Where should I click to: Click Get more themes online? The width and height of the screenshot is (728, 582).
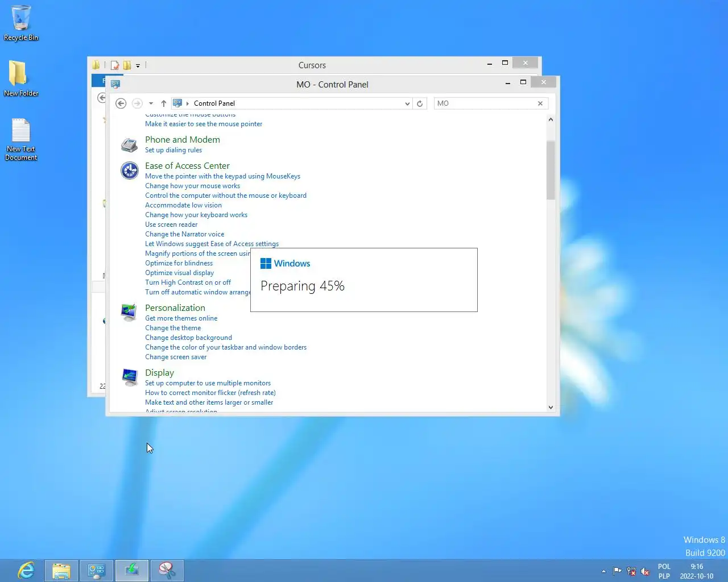pos(181,318)
